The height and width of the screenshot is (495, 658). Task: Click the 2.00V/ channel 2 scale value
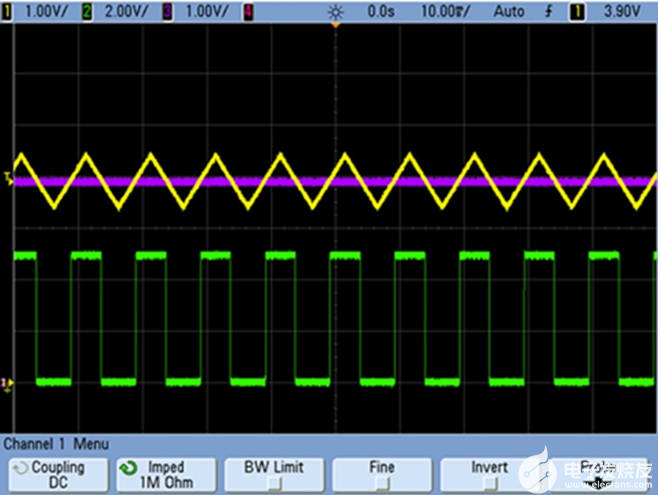[x=126, y=12]
